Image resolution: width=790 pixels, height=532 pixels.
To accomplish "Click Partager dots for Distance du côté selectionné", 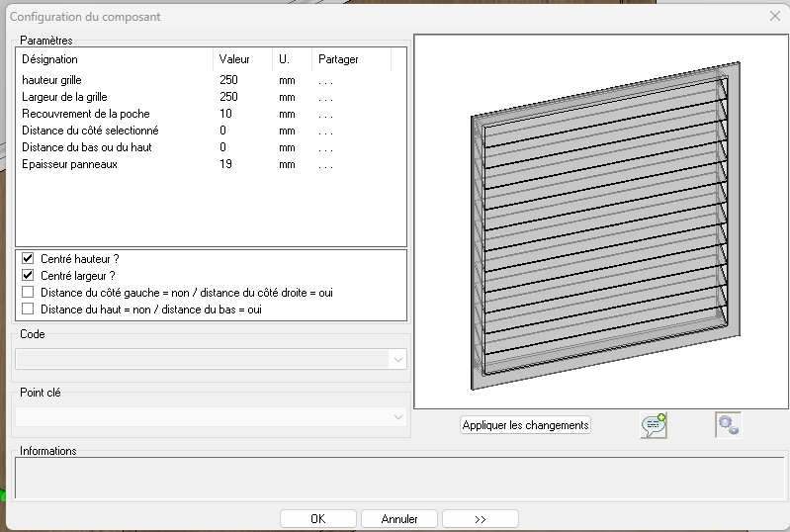I will [x=325, y=132].
